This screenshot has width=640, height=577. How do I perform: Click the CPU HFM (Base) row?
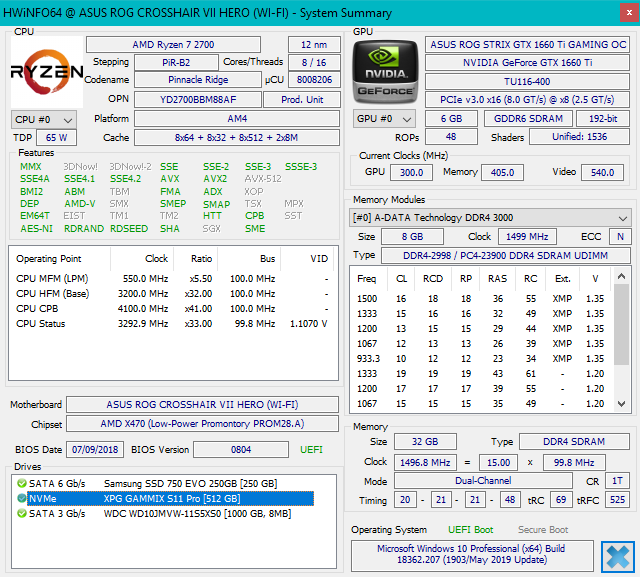pyautogui.click(x=173, y=293)
